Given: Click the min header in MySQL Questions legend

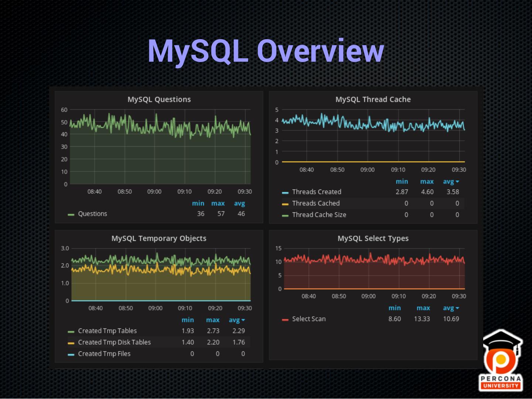Looking at the screenshot, I should [198, 203].
